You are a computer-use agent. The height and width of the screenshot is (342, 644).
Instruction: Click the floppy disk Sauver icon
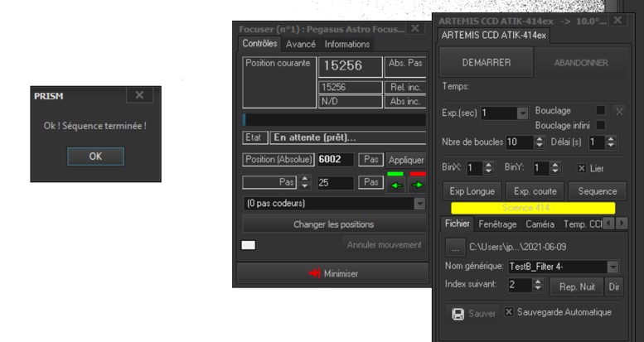click(x=458, y=314)
